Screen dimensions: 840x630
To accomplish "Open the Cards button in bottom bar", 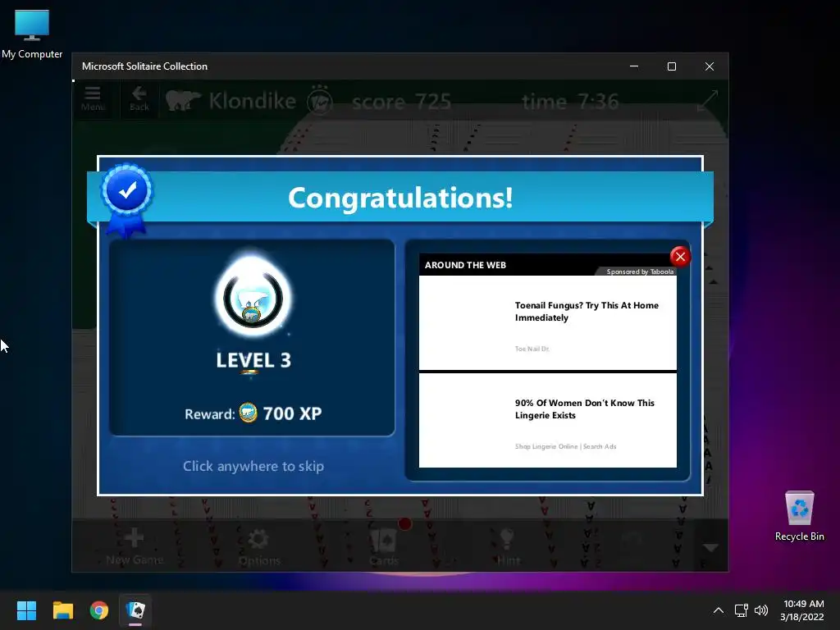I will (x=384, y=547).
